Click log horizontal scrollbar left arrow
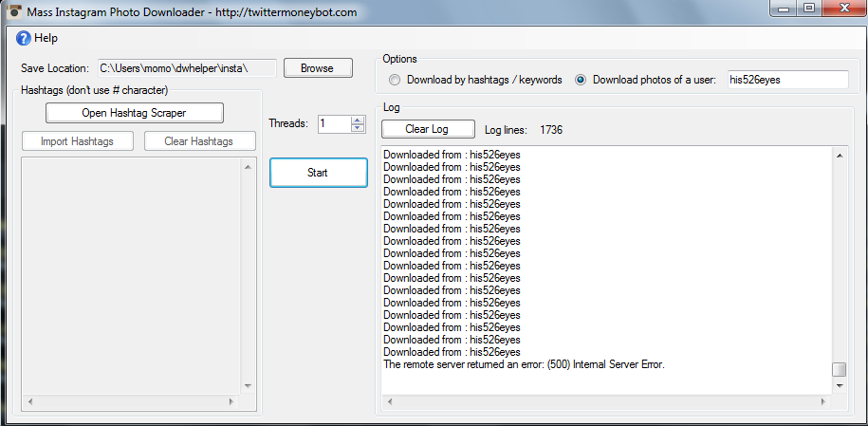Viewport: 868px width, 426px height. click(x=389, y=401)
